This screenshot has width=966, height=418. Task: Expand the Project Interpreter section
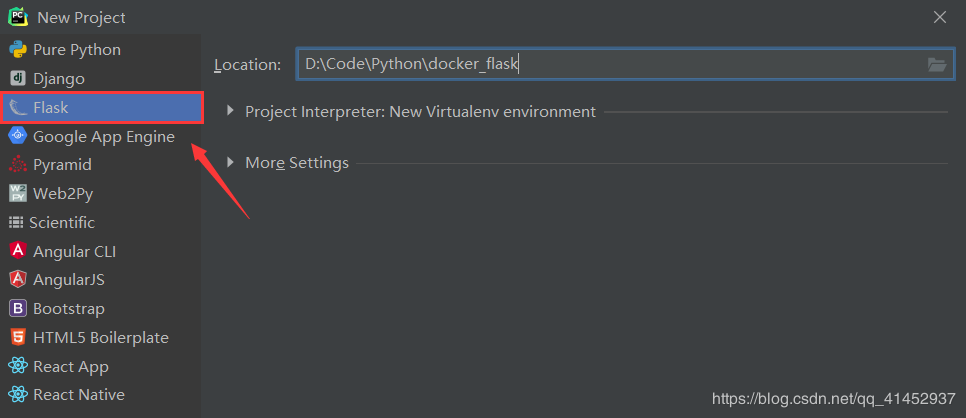click(x=231, y=112)
